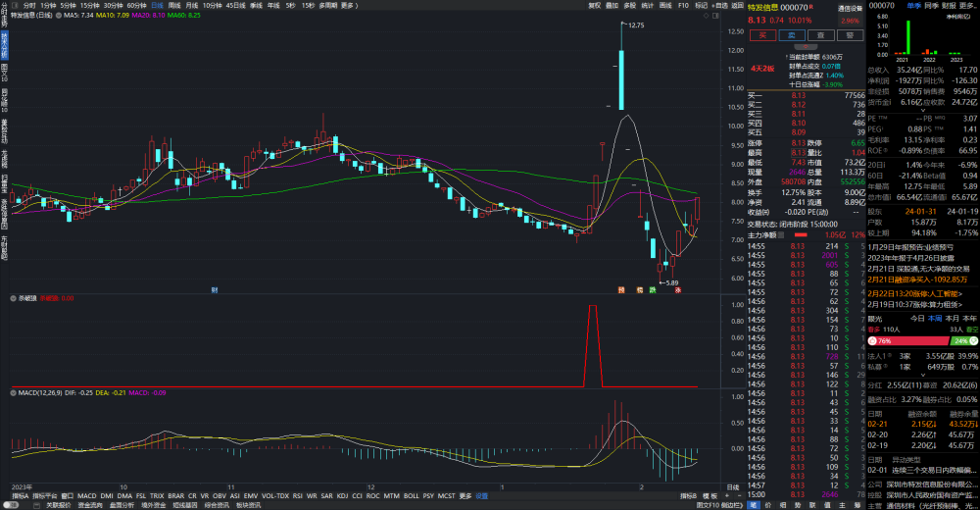Select the 30分钟 period tab
This screenshot has height=510, width=980.
point(113,5)
